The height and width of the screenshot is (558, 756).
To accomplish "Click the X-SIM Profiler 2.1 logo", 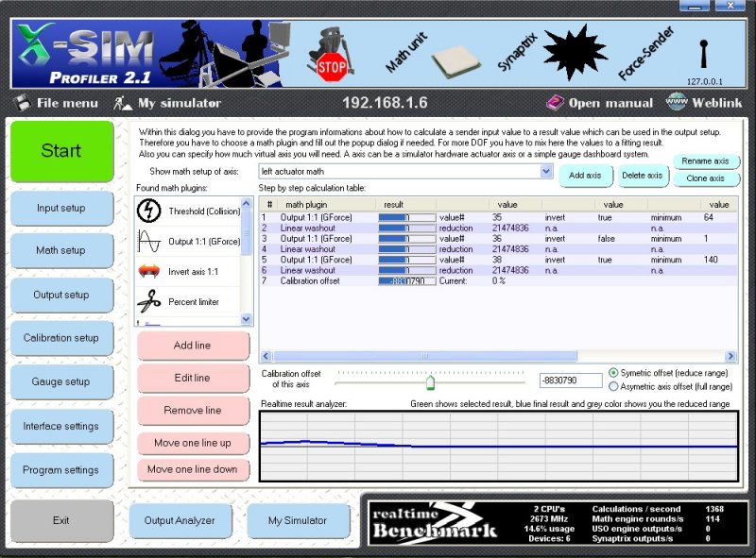I will [x=84, y=54].
